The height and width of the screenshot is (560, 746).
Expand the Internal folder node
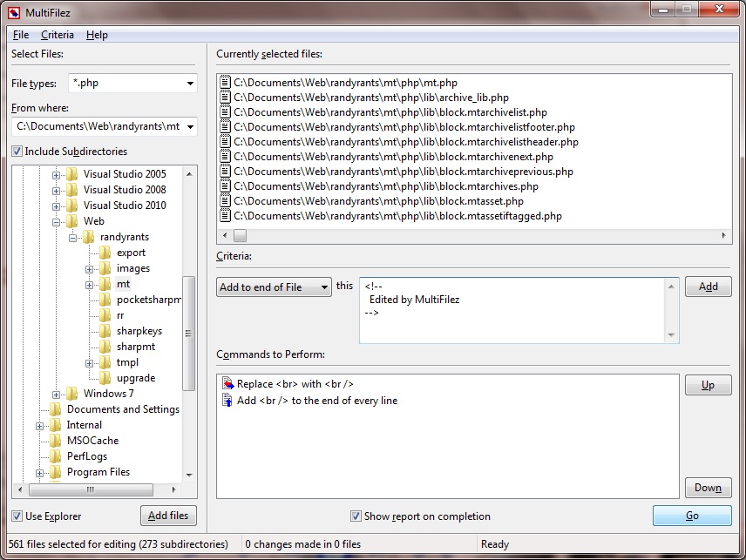point(39,427)
